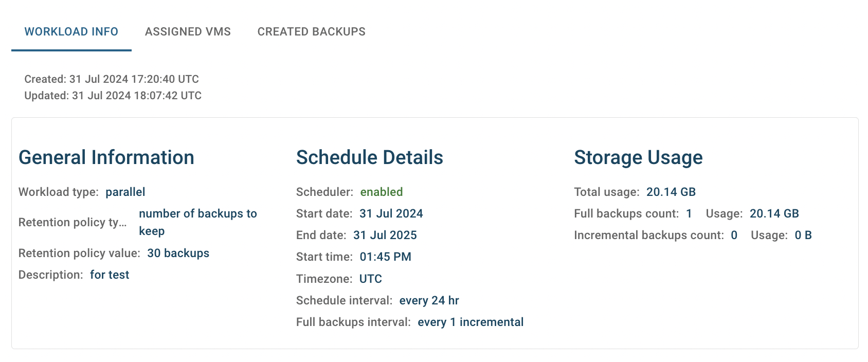Click the 01:45 PM start time value
The image size is (868, 362).
386,257
